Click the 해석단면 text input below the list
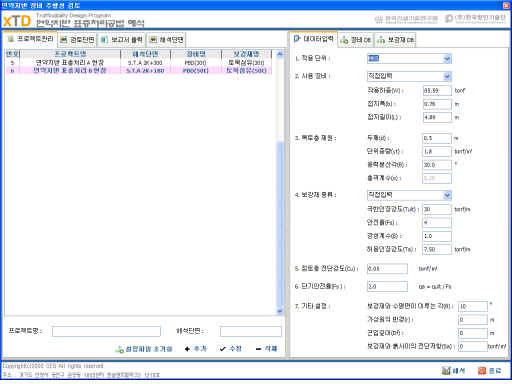512x384 pixels. point(251,331)
